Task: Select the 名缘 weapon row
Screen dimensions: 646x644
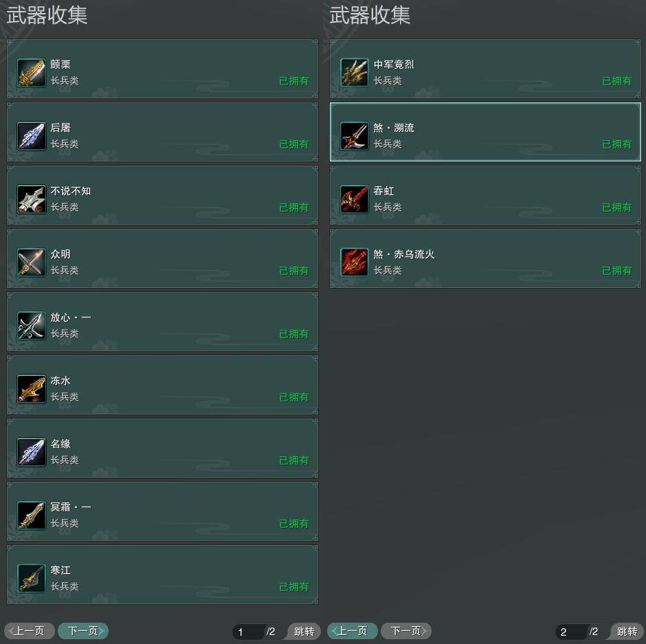Action: coord(162,449)
